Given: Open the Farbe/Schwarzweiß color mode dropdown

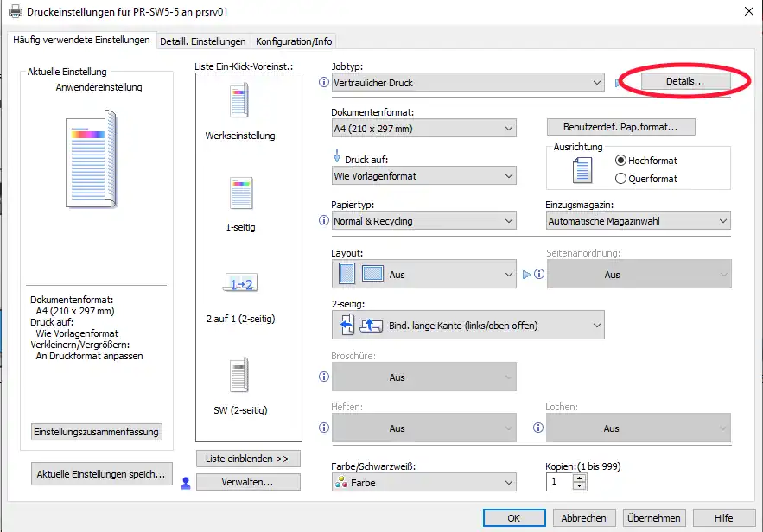Looking at the screenshot, I should [423, 483].
